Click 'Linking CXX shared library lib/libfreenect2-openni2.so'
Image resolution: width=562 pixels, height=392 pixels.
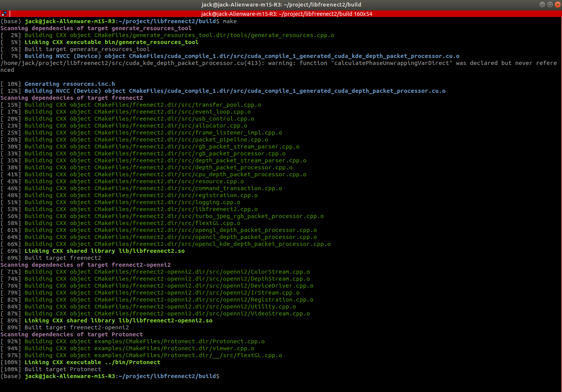point(118,320)
